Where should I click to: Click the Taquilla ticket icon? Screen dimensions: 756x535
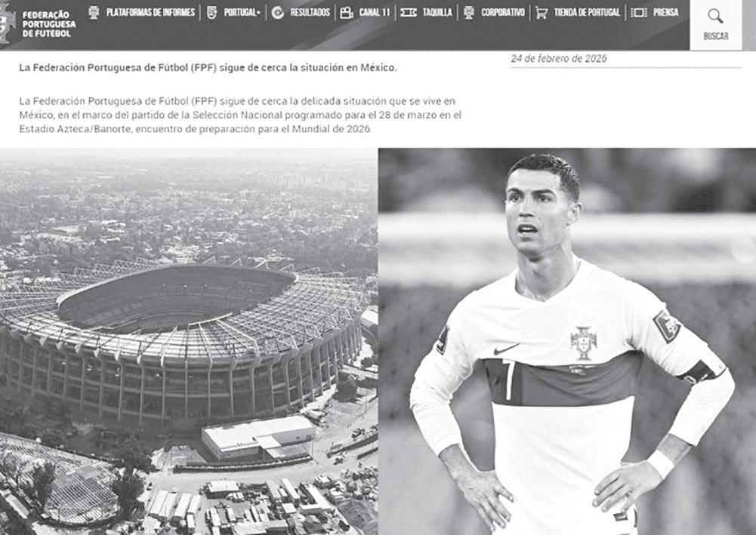[x=408, y=13]
